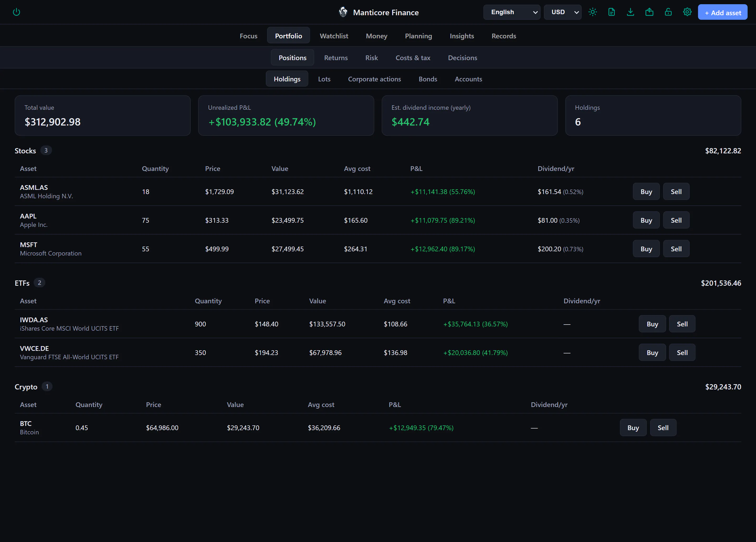Click the ASML.AS ticker
756x542 pixels.
click(34, 187)
